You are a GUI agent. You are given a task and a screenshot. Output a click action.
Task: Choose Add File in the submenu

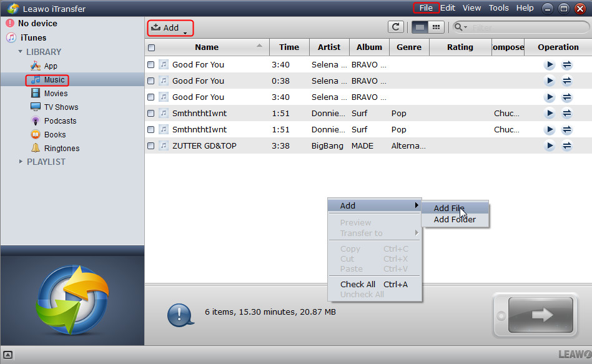coord(455,208)
